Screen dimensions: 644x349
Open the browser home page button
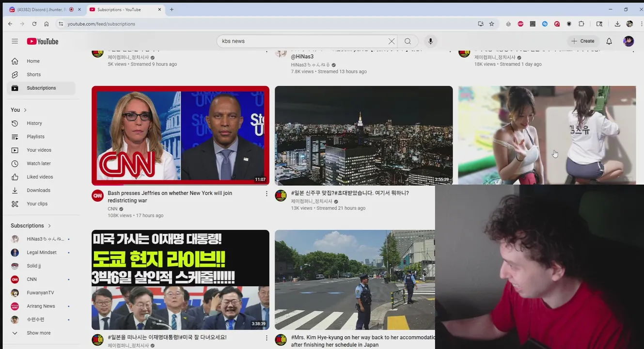[47, 24]
